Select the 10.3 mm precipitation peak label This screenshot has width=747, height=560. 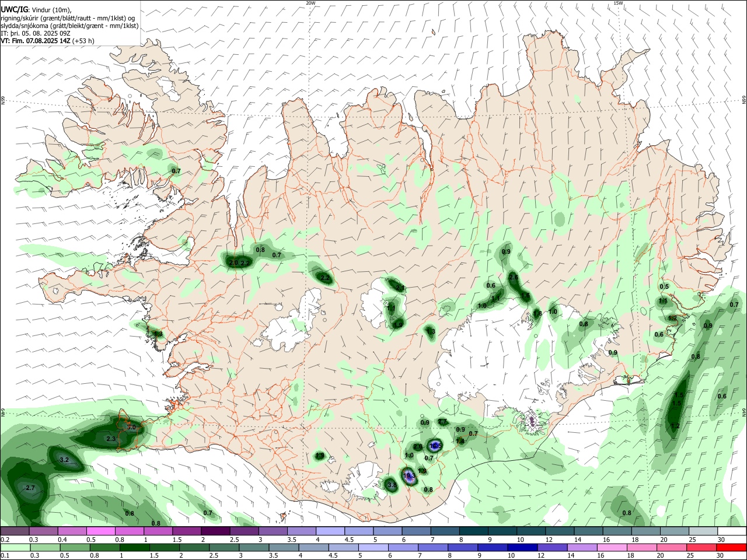pyautogui.click(x=410, y=476)
